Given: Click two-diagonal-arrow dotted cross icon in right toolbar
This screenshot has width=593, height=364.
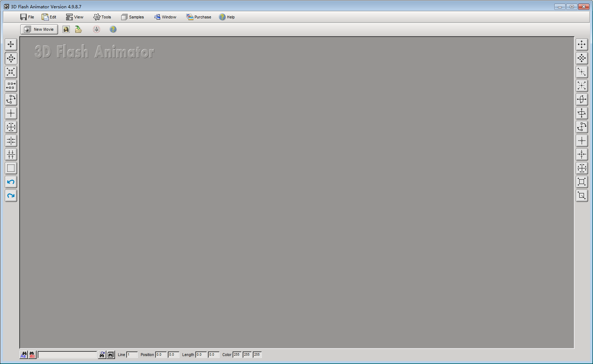Looking at the screenshot, I should 582,72.
